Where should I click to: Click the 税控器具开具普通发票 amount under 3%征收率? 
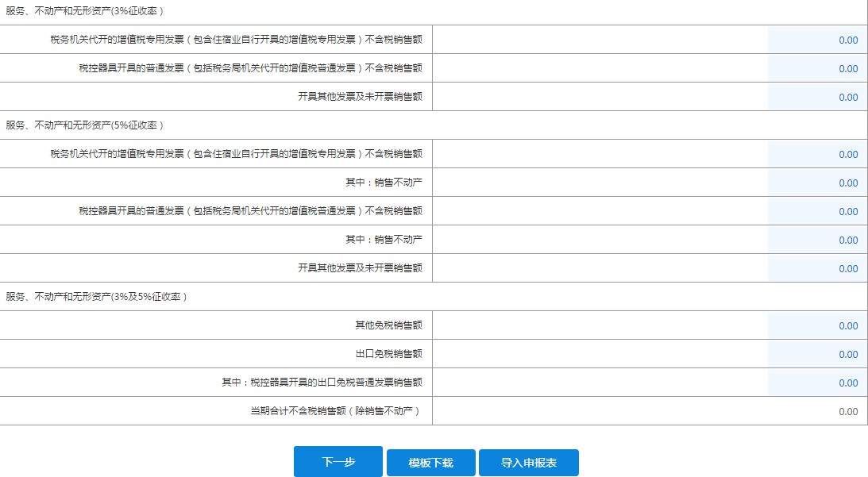pyautogui.click(x=818, y=67)
